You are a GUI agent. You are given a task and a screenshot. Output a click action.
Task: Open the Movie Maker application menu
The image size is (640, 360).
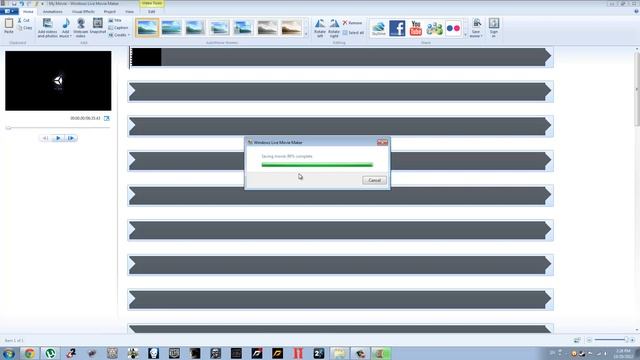[x=9, y=11]
